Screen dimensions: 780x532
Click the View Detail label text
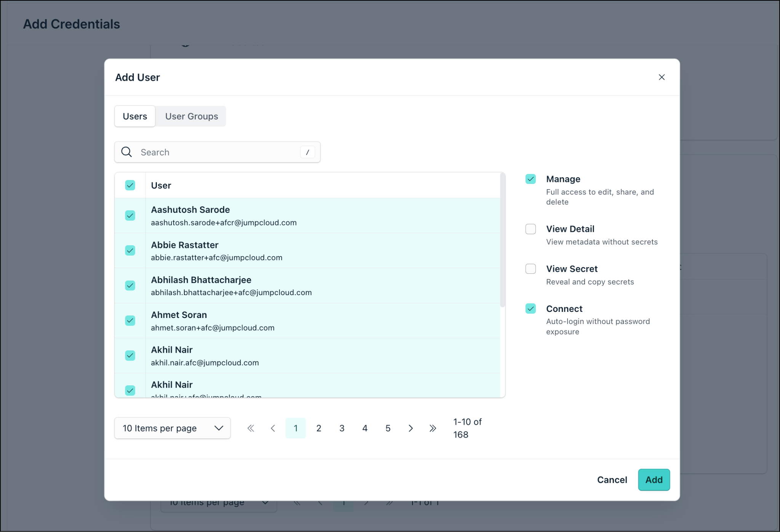(x=570, y=229)
